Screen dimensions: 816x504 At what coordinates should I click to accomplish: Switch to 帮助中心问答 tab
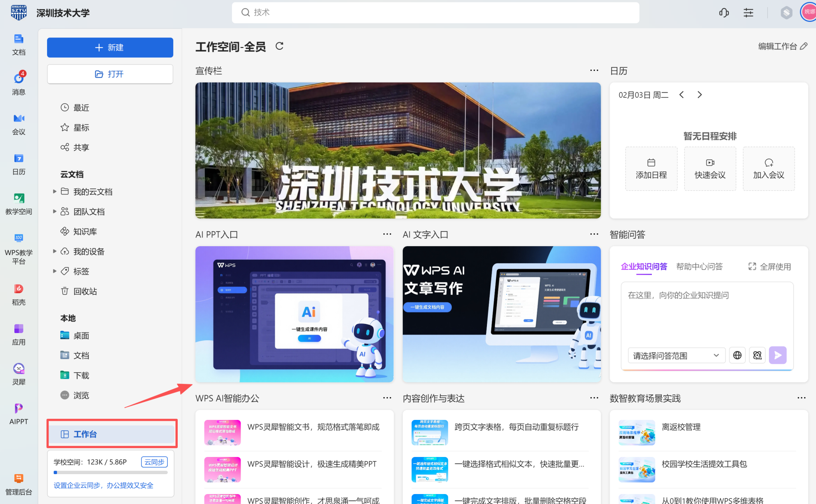tap(699, 267)
